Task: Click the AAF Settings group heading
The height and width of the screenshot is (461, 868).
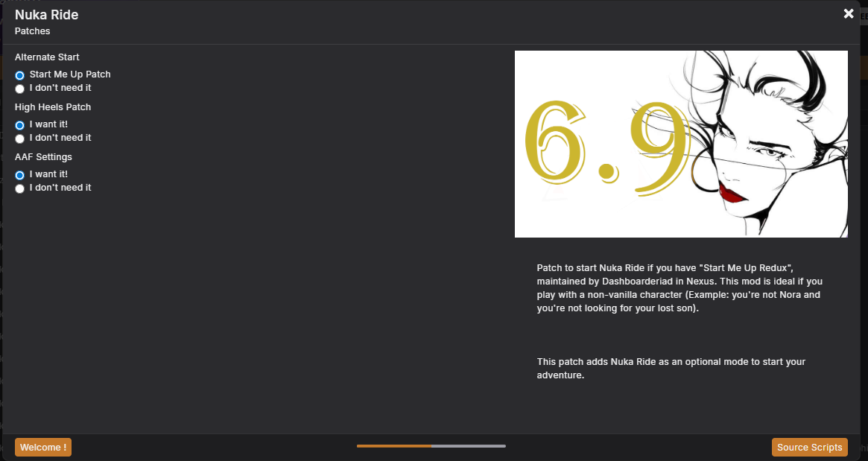Action: [43, 156]
